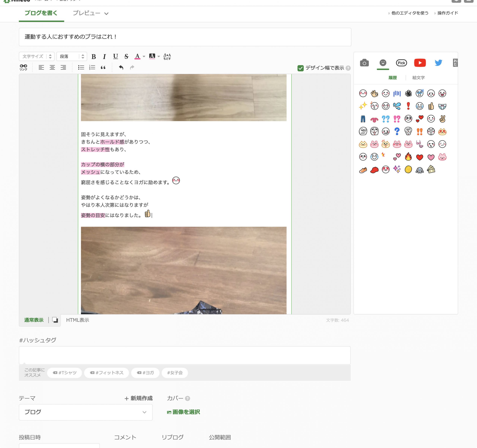
Task: Undo the last edit
Action: [121, 68]
